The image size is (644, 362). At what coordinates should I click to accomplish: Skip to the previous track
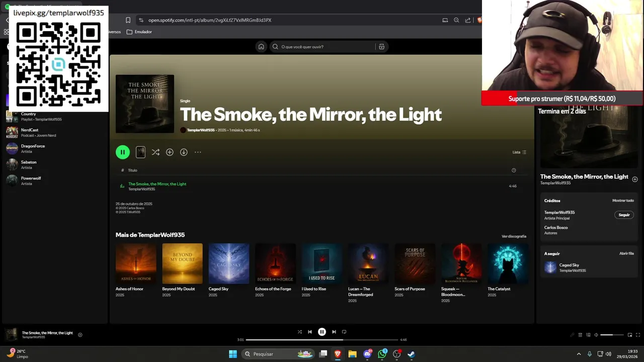(310, 332)
